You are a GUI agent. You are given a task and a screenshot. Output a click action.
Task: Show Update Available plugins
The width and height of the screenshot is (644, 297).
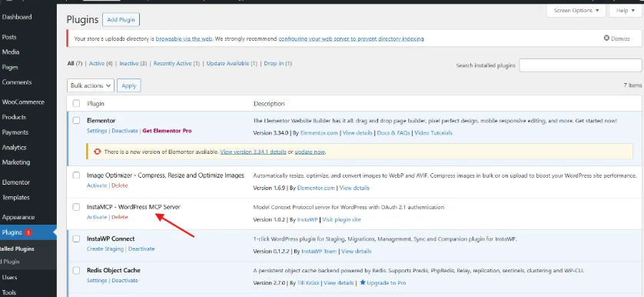(x=231, y=64)
